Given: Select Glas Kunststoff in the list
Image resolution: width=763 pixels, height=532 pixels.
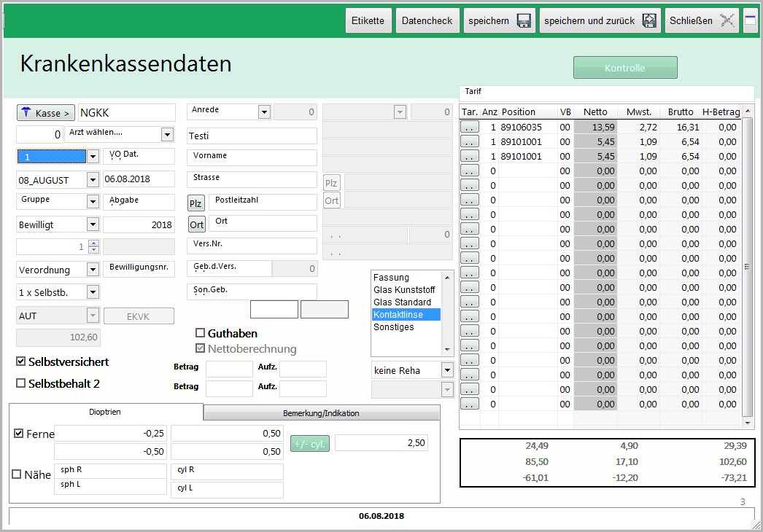Looking at the screenshot, I should point(402,290).
